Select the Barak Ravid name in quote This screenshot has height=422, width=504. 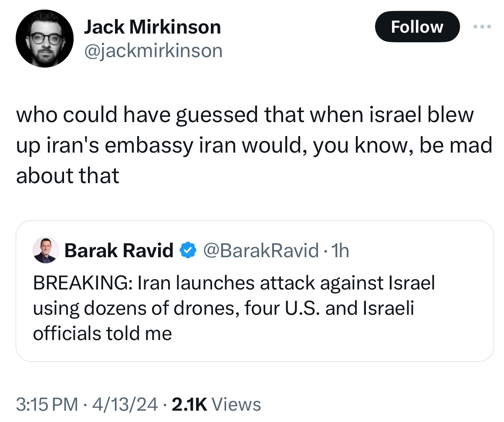pos(119,250)
